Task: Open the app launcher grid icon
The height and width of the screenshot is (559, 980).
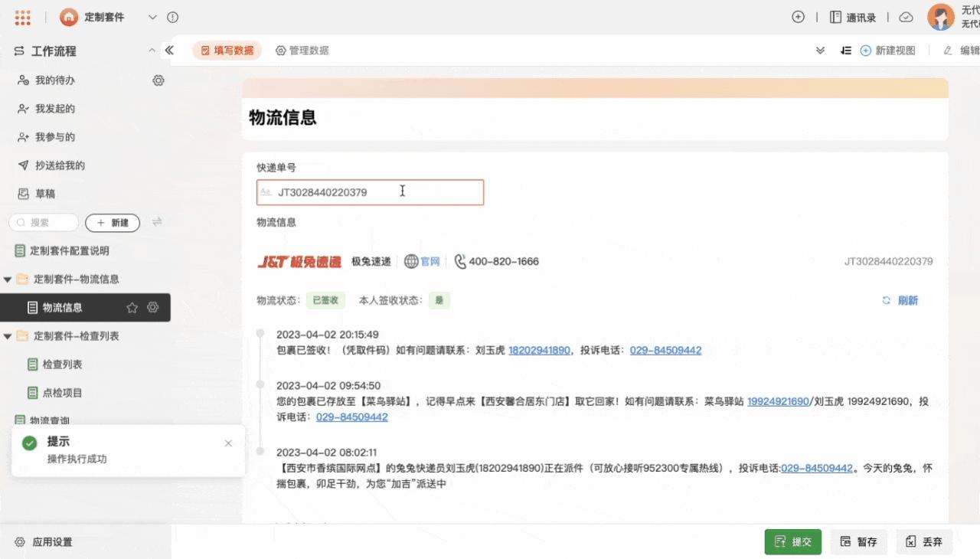Action: click(22, 17)
